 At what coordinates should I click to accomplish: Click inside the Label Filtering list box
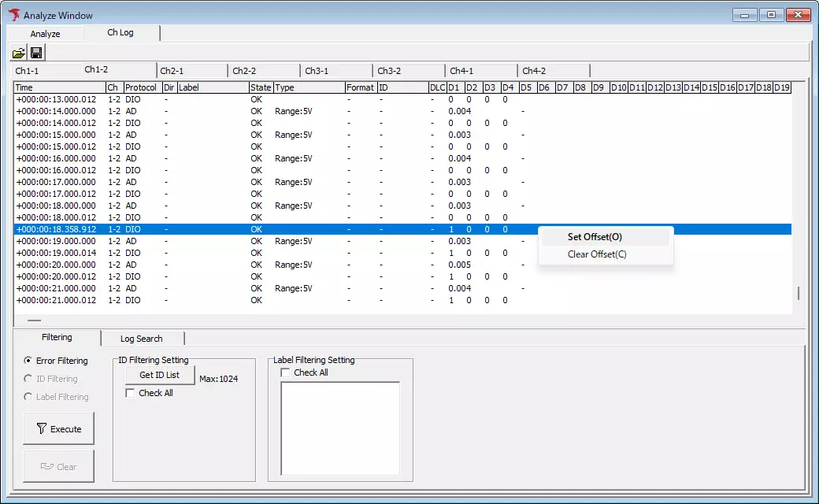coord(340,428)
